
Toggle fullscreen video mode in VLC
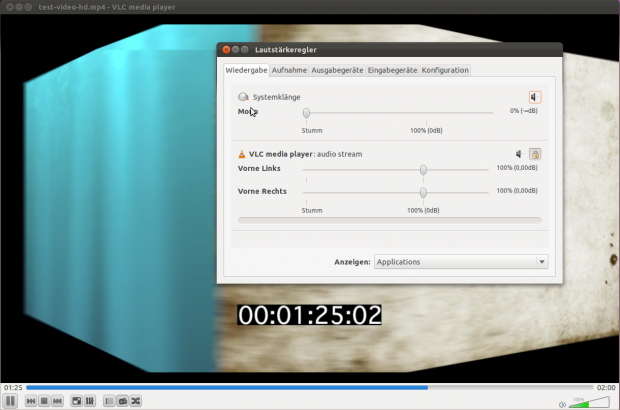tap(76, 401)
